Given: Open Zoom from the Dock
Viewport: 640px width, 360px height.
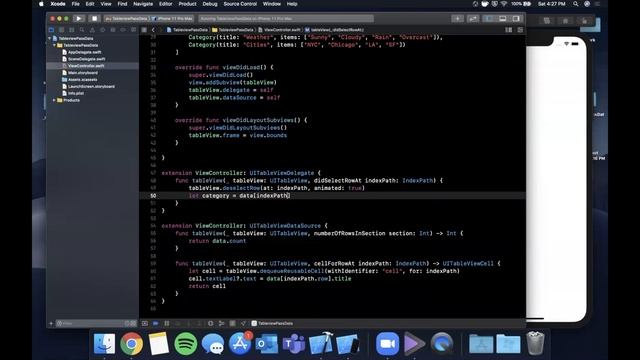Looking at the screenshot, I should coord(387,343).
